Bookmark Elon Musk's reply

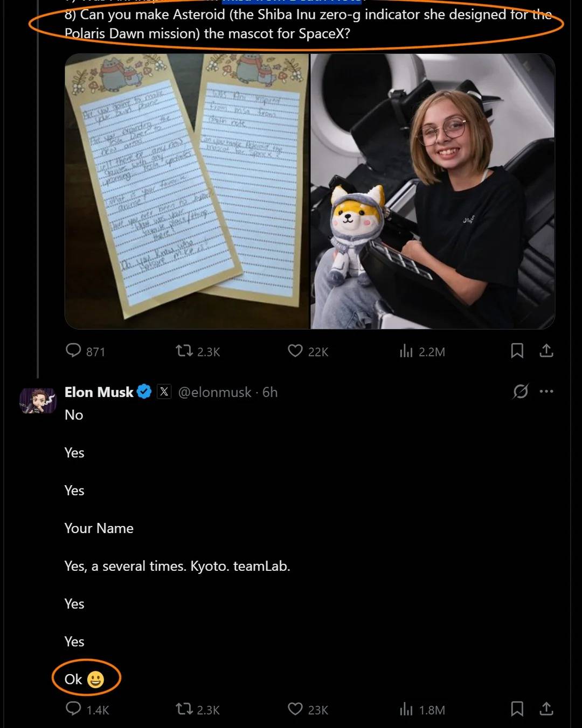[x=517, y=709]
